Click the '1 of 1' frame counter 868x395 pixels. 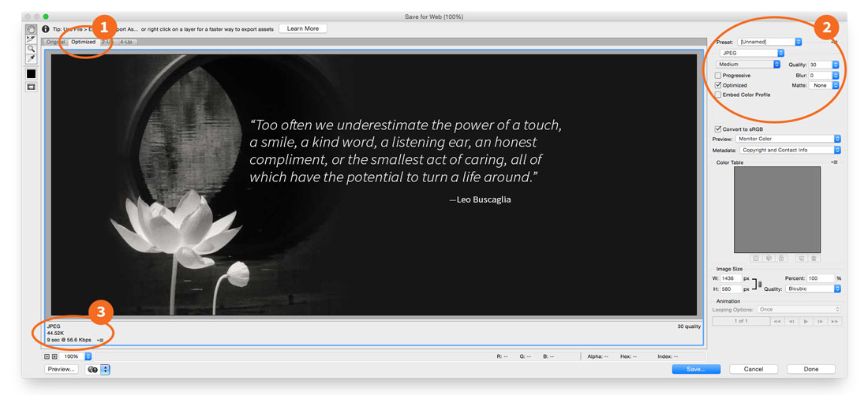tap(741, 322)
